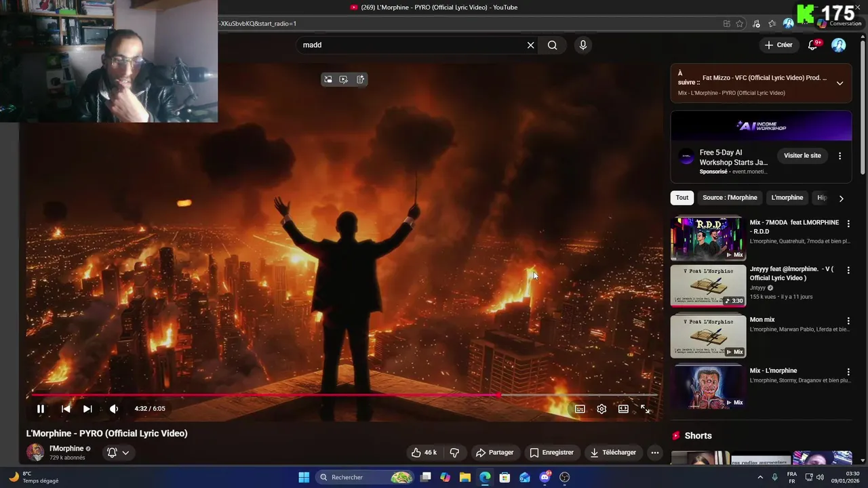Open more actions ellipsis under video
This screenshot has height=488, width=868.
(654, 452)
